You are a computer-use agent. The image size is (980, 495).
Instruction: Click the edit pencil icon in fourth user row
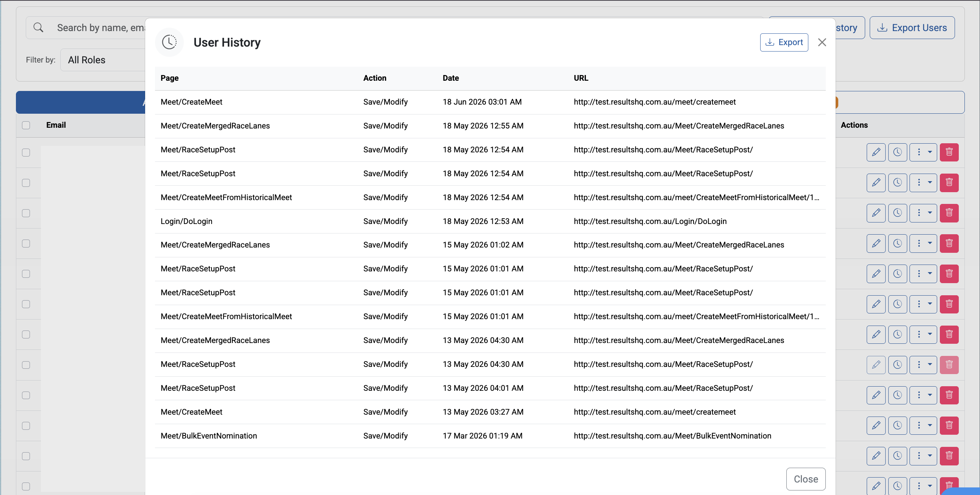pos(876,243)
